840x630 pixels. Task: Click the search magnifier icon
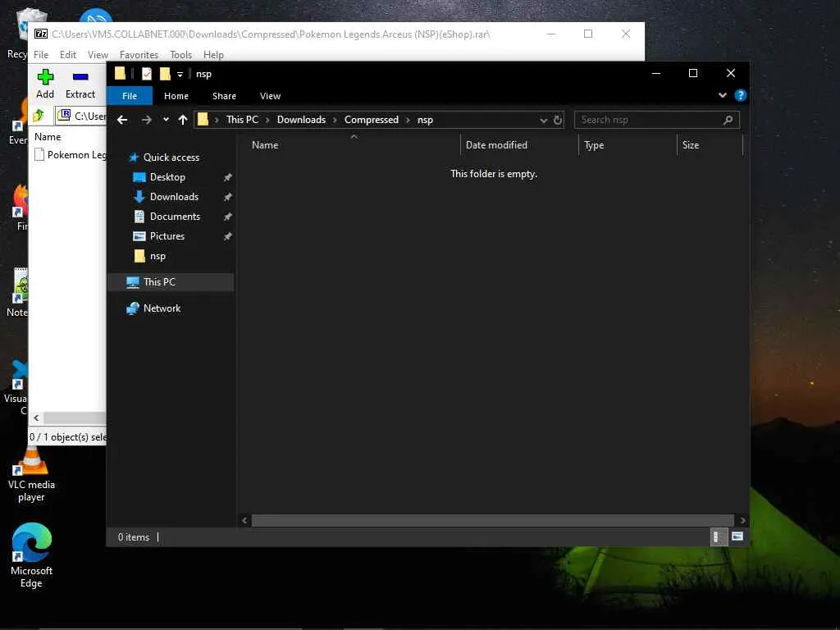(728, 120)
